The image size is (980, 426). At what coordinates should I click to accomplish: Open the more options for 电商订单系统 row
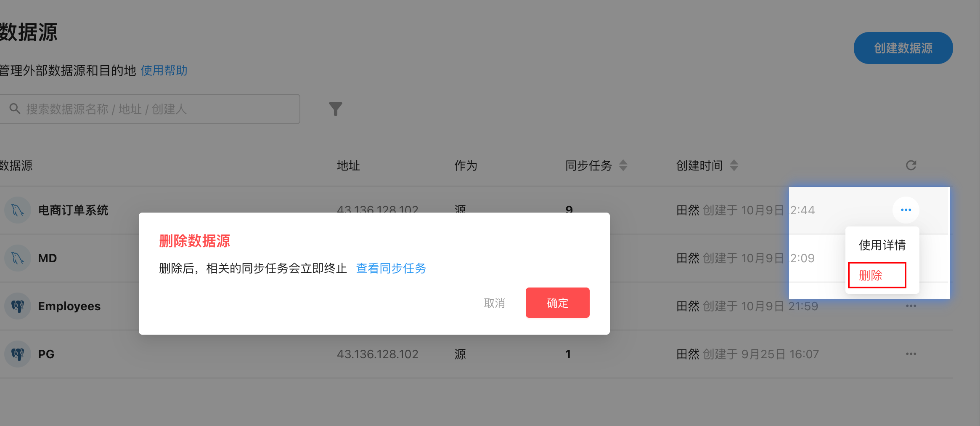(x=906, y=210)
